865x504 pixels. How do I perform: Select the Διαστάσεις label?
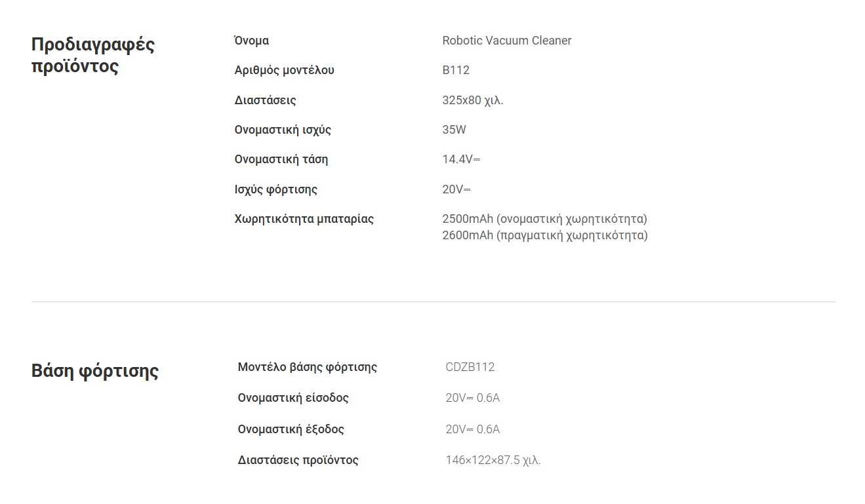click(x=266, y=100)
